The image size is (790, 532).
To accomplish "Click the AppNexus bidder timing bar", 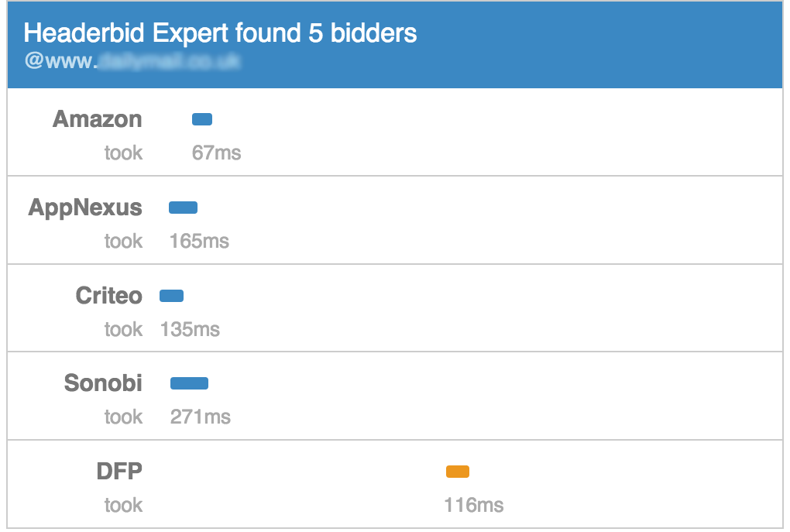I will point(183,207).
